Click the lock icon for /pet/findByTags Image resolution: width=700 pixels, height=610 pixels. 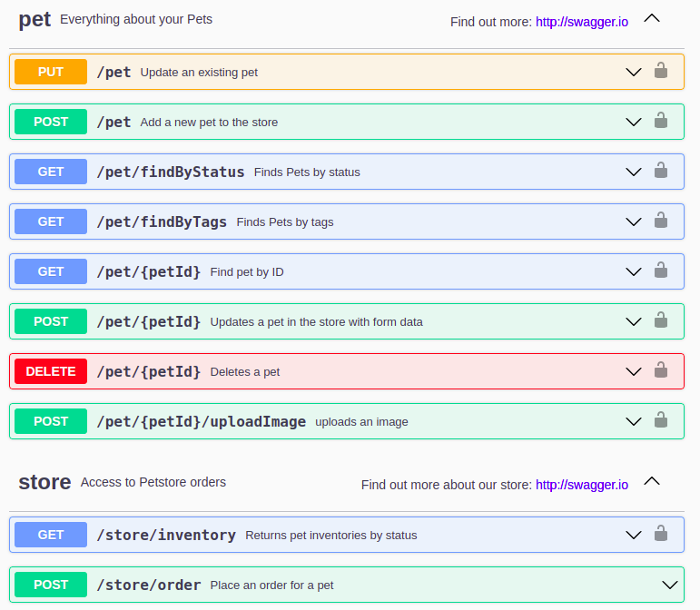click(x=661, y=221)
